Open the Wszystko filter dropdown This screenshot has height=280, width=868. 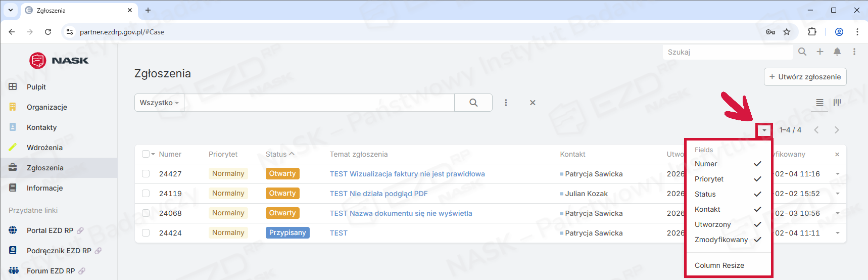pos(159,103)
